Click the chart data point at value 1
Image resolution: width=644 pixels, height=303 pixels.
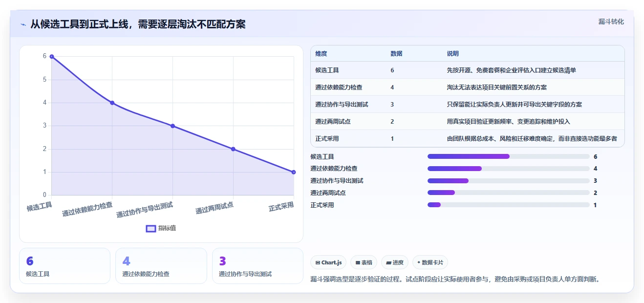[x=294, y=172]
